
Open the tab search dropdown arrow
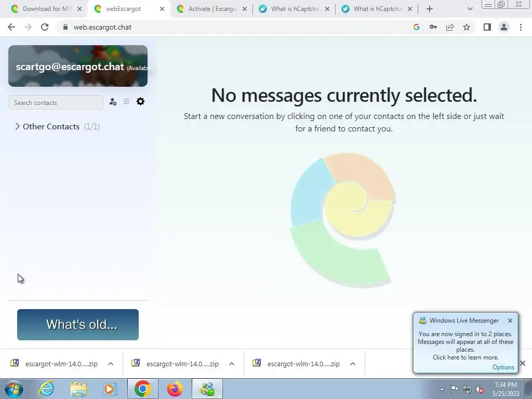pos(470,9)
